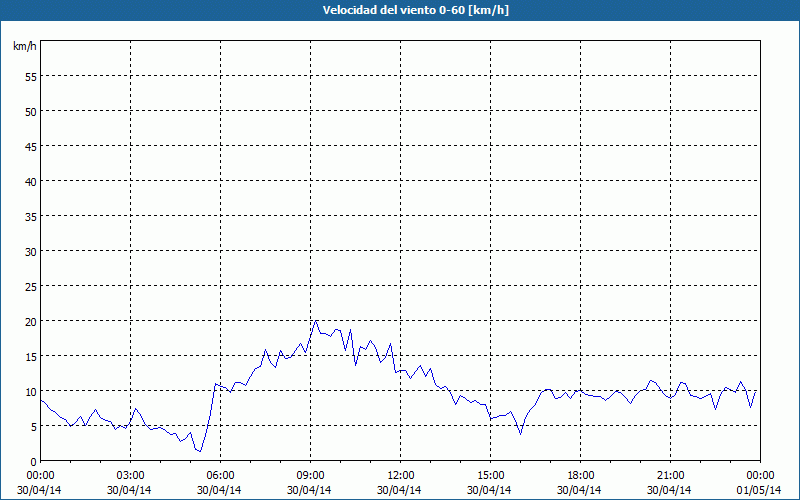Select the y-axis value 45
This screenshot has height=500, width=800.
[31, 147]
